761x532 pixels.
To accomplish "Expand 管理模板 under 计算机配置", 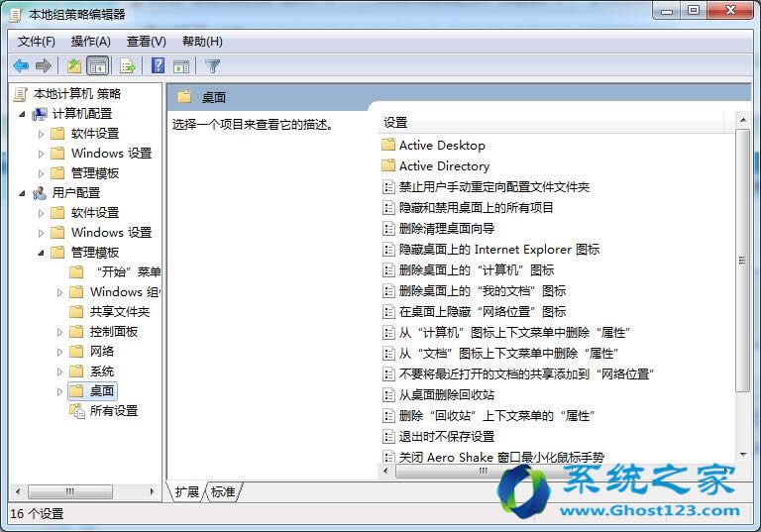I will 41,173.
